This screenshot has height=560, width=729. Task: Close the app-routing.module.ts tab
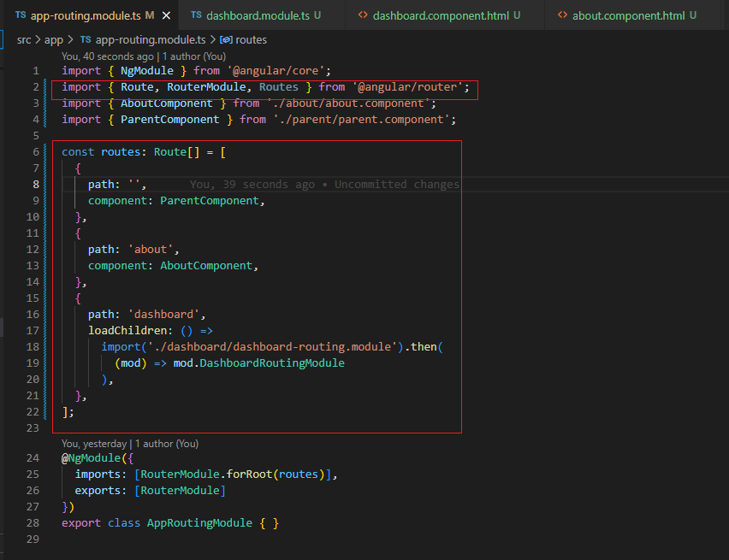pos(165,15)
